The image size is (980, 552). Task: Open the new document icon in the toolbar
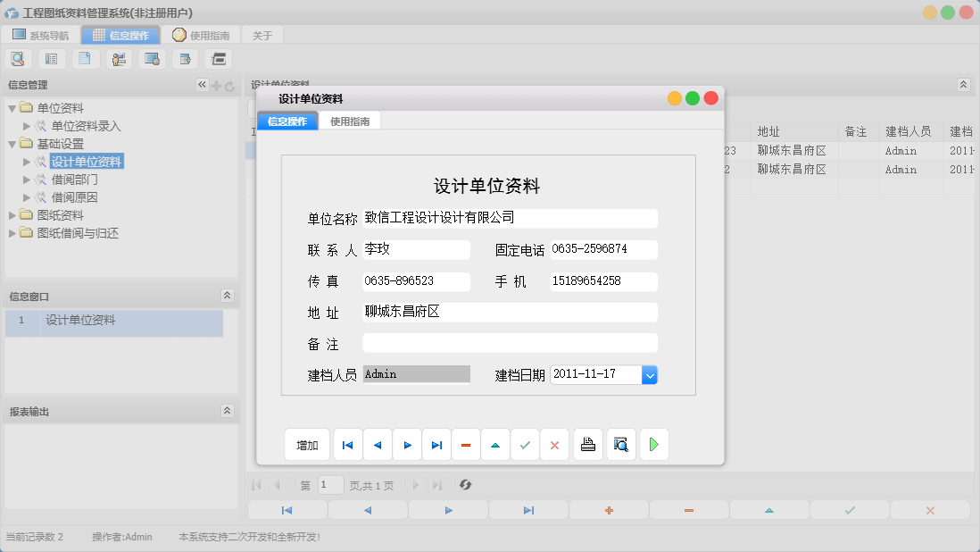coord(84,58)
